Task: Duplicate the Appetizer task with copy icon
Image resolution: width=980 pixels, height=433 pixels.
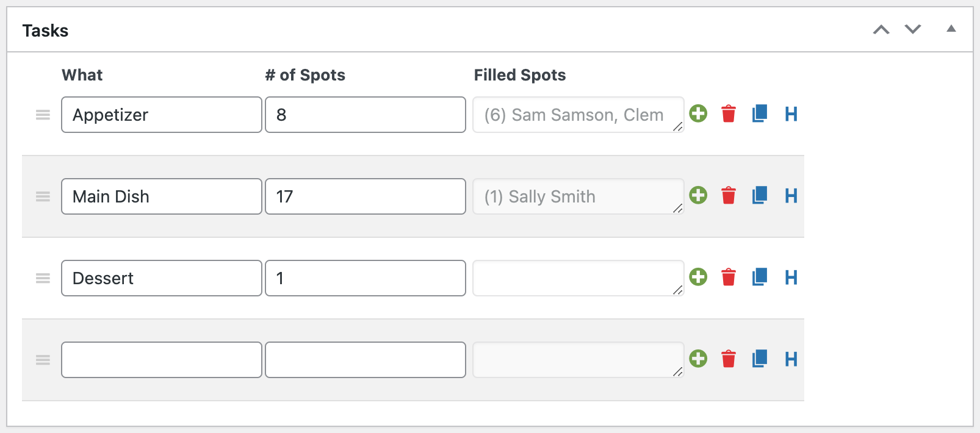Action: click(x=760, y=113)
